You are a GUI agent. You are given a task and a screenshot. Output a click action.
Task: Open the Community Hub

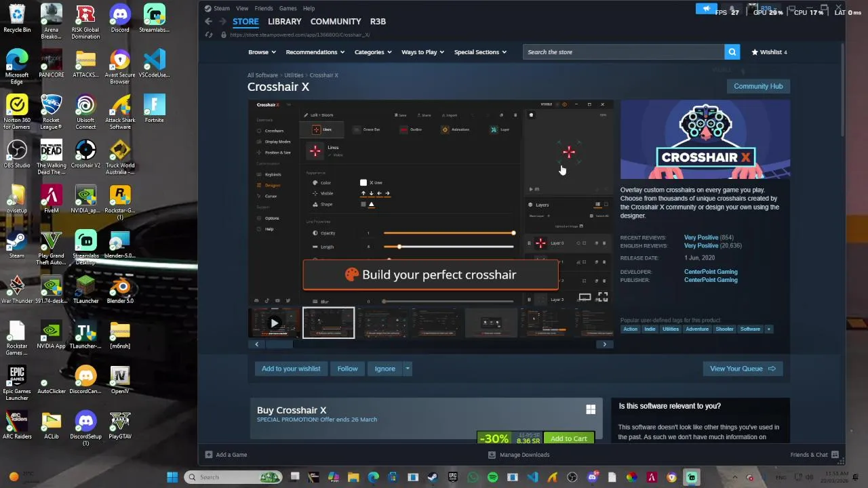[x=758, y=86]
